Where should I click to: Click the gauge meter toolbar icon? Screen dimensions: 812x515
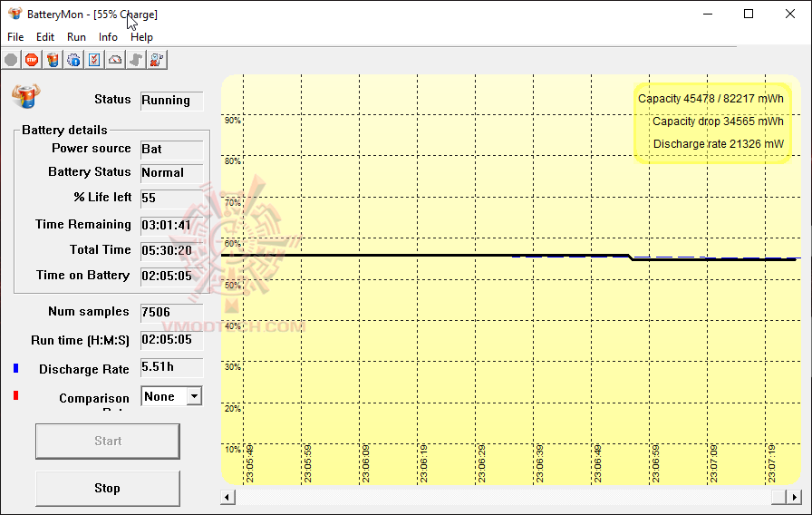click(x=115, y=60)
